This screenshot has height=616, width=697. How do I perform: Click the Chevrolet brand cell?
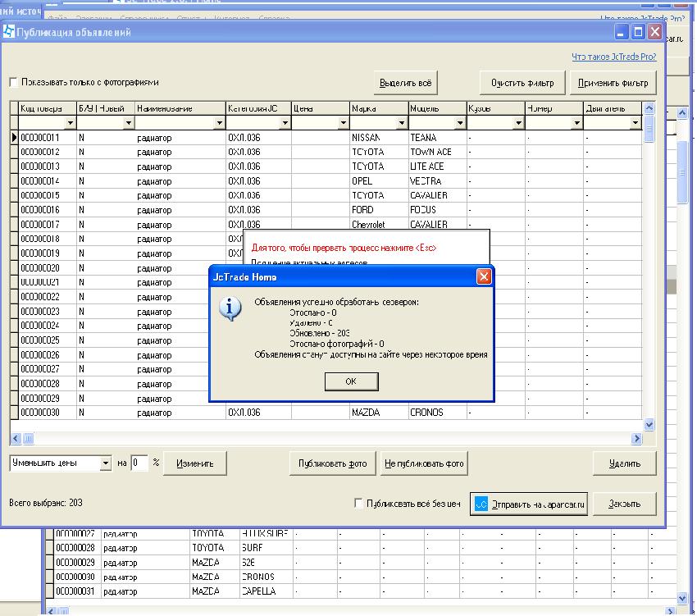379,225
